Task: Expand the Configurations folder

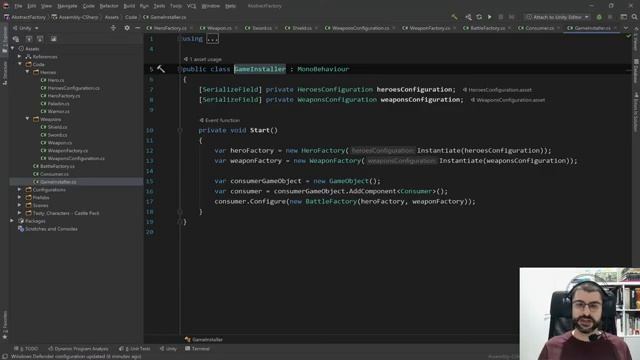Action: click(x=20, y=190)
